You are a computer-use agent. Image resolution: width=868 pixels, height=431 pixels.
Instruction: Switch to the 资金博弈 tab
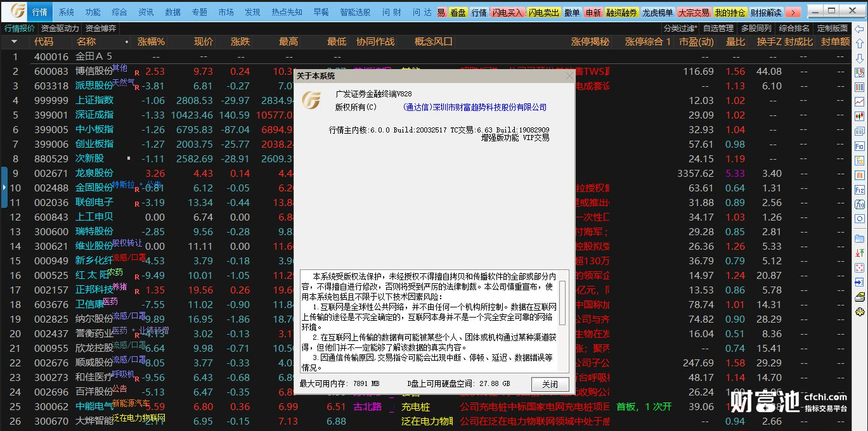pos(101,29)
